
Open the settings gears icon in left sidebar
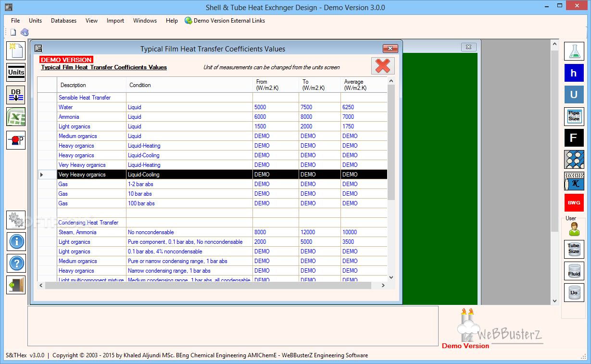16,220
